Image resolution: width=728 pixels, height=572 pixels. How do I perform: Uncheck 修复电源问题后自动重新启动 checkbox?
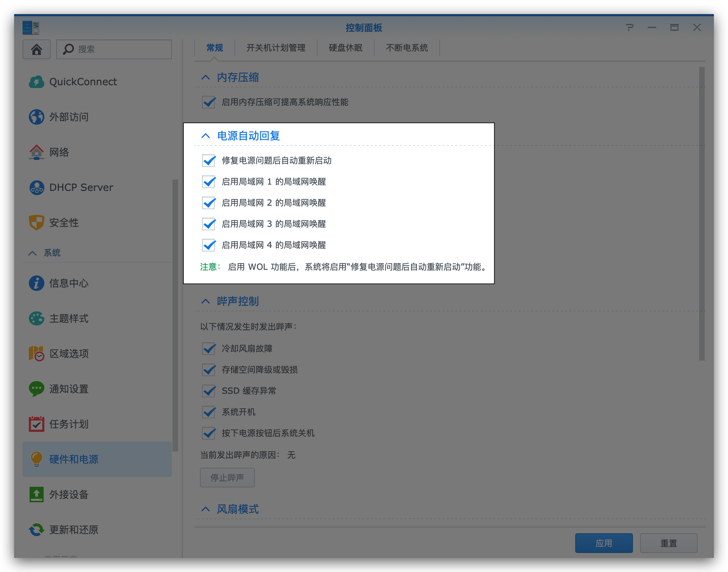click(x=209, y=161)
